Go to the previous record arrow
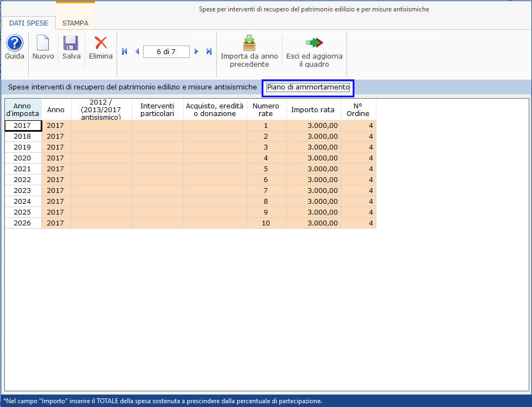Screen dimensions: 532x407 pos(137,51)
